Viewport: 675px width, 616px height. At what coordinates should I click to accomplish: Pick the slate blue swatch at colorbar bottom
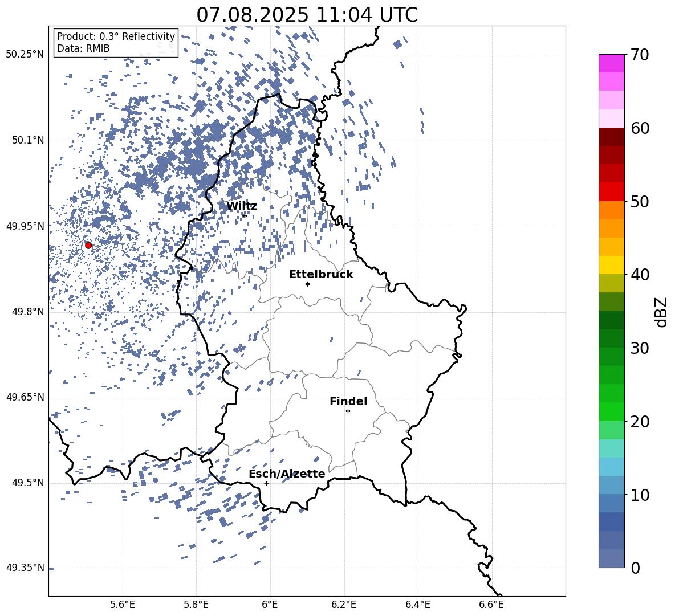coord(611,558)
